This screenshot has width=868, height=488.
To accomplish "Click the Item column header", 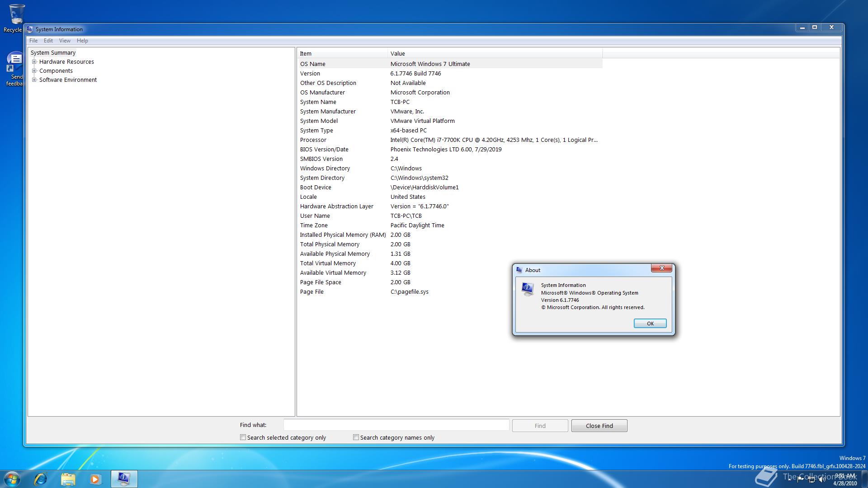I will coord(343,53).
